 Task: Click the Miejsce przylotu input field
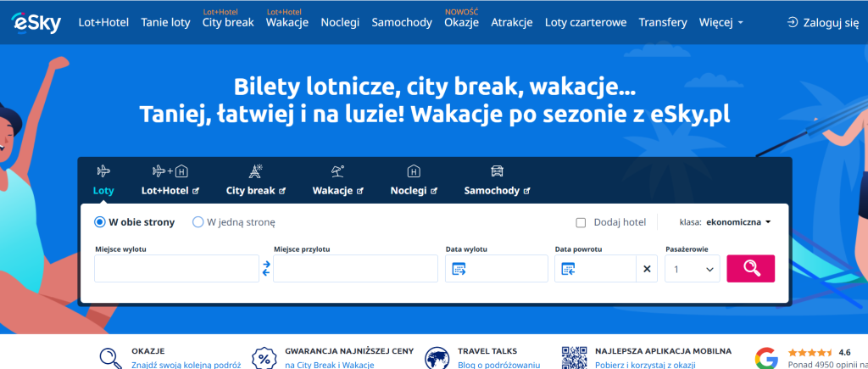click(x=355, y=269)
